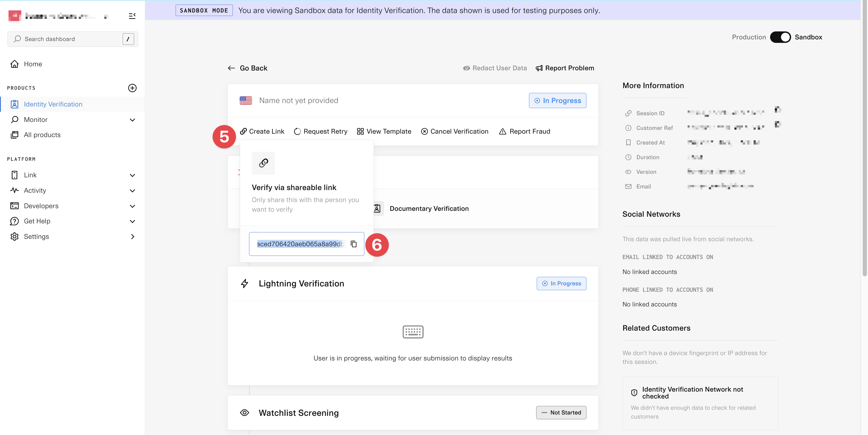Expand the Monitor menu chevron
Screen dimensions: 868x435
point(132,120)
